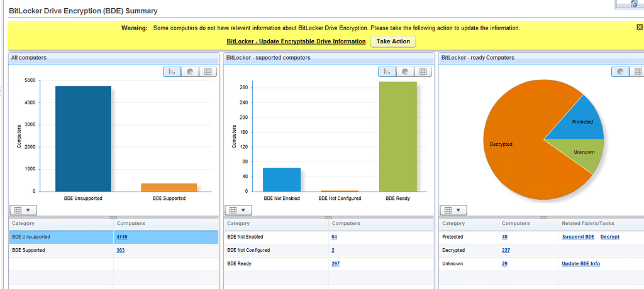The width and height of the screenshot is (644, 289).
Task: Click the BDE Unsupported blue bar
Action: click(x=83, y=139)
